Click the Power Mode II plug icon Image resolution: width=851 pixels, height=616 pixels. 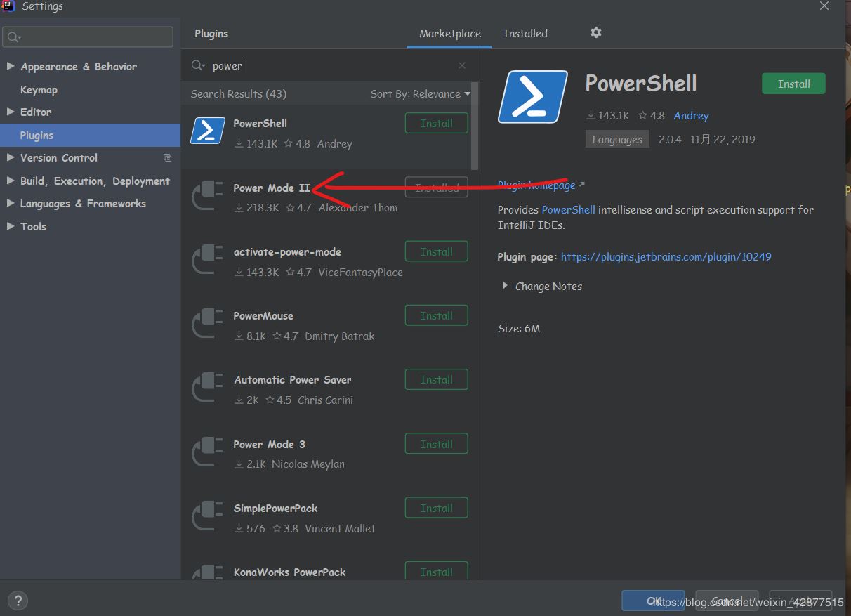pos(207,195)
